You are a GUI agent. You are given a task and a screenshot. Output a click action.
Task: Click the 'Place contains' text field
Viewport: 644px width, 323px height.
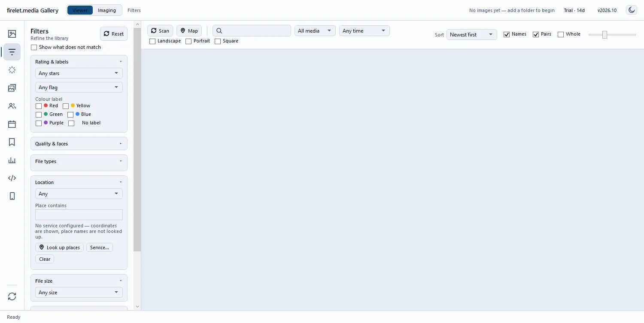point(79,214)
